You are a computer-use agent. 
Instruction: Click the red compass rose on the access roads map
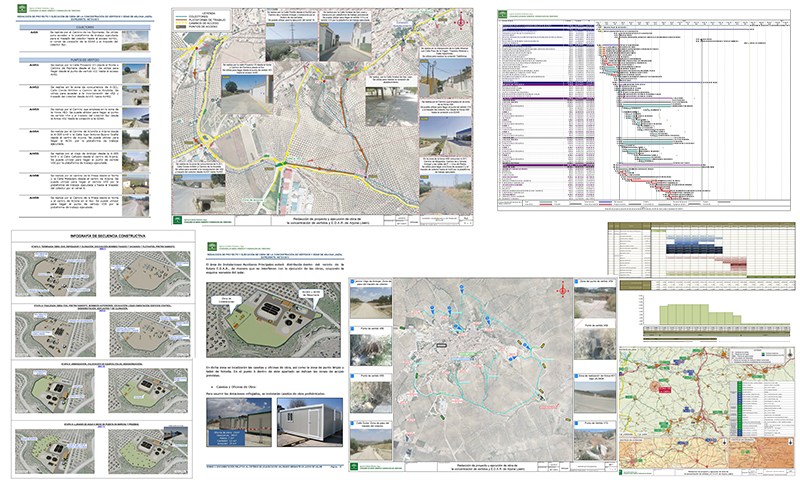pyautogui.click(x=461, y=21)
